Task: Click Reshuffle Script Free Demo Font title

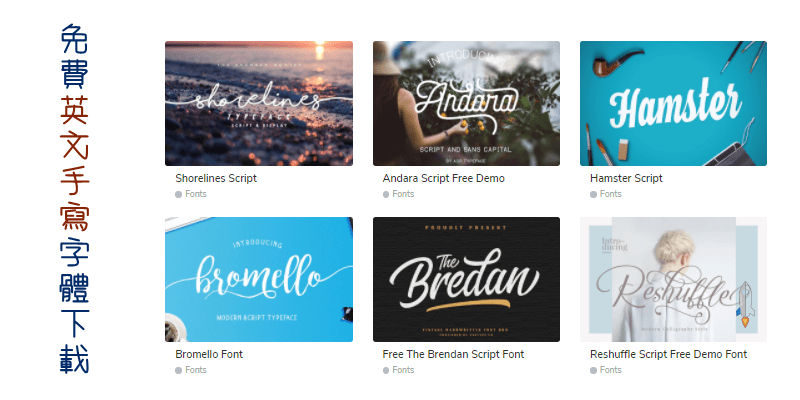Action: (668, 354)
